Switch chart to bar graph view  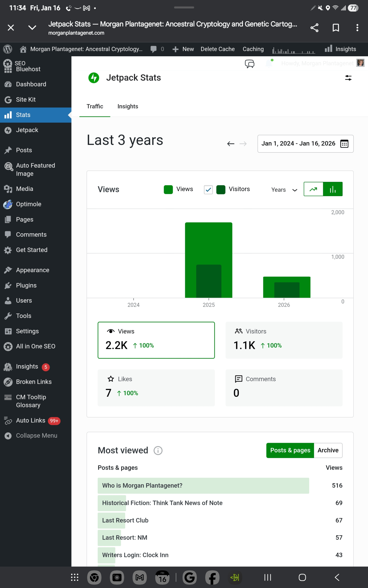click(x=332, y=189)
